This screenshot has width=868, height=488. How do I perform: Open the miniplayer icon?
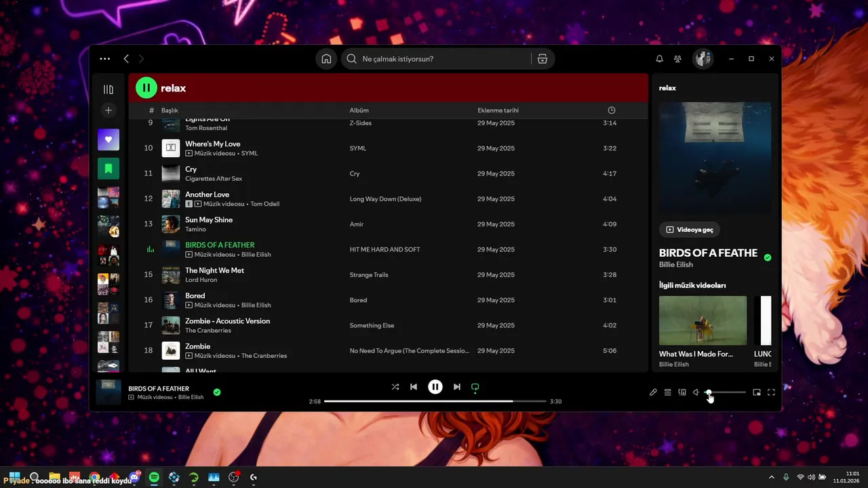[757, 392]
